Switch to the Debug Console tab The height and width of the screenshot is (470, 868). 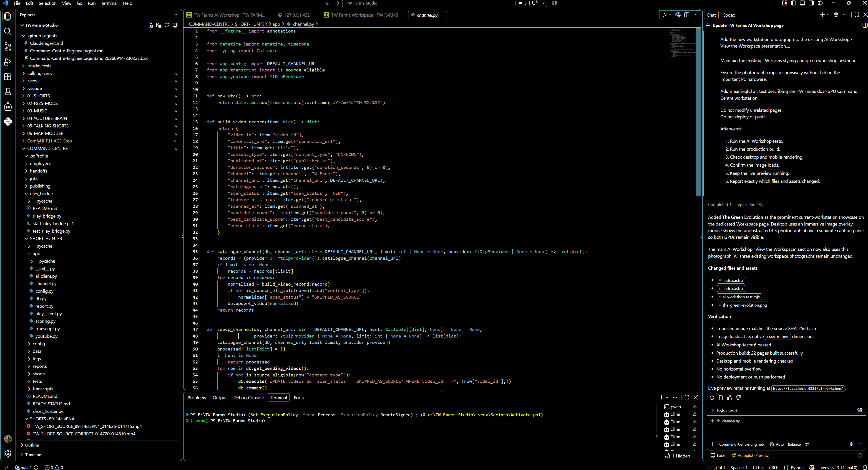tap(248, 398)
